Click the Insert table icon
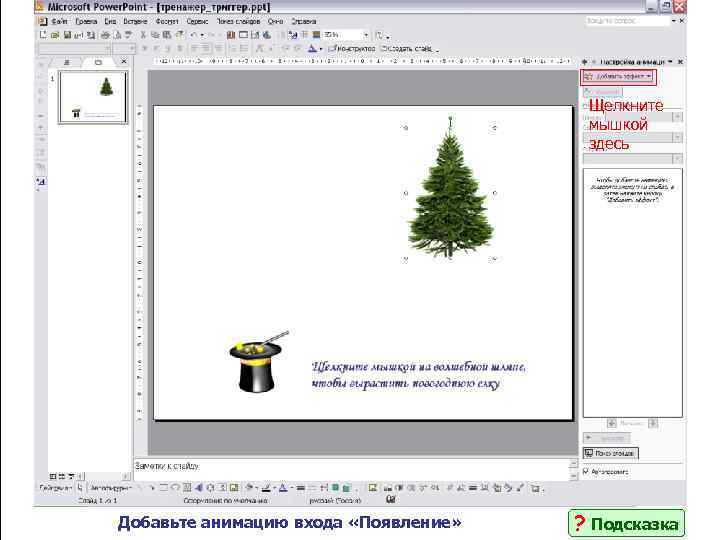 tap(243, 35)
